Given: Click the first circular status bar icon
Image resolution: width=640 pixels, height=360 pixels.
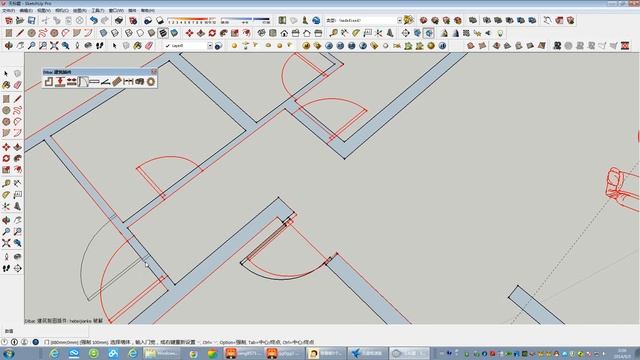Looking at the screenshot, I should 4,342.
